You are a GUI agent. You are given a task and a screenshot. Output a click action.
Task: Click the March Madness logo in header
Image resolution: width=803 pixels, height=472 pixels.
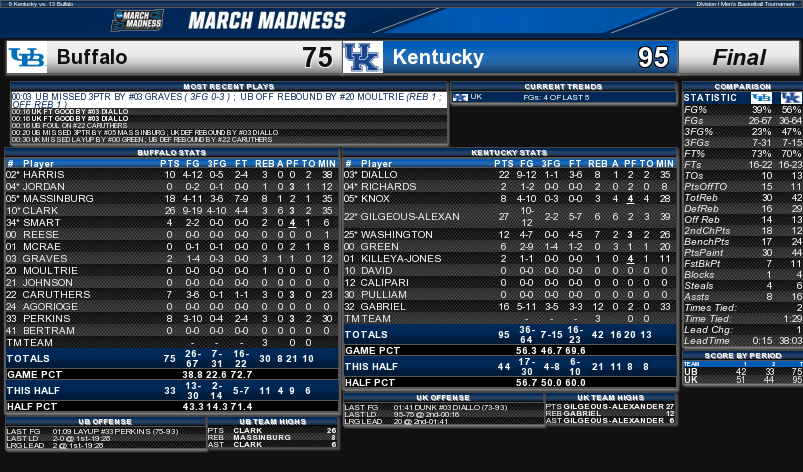[x=137, y=20]
